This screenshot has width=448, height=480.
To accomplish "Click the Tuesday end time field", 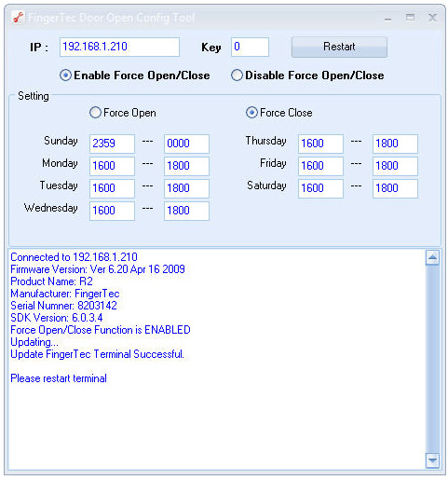I will [x=186, y=188].
